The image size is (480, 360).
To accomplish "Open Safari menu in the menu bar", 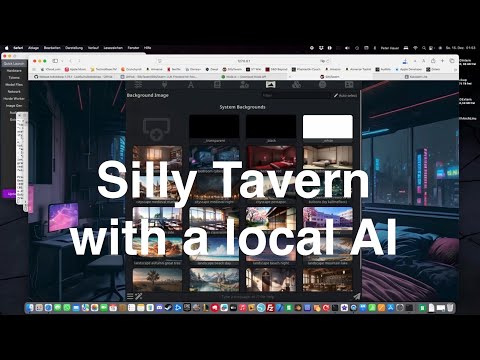I will [x=18, y=48].
